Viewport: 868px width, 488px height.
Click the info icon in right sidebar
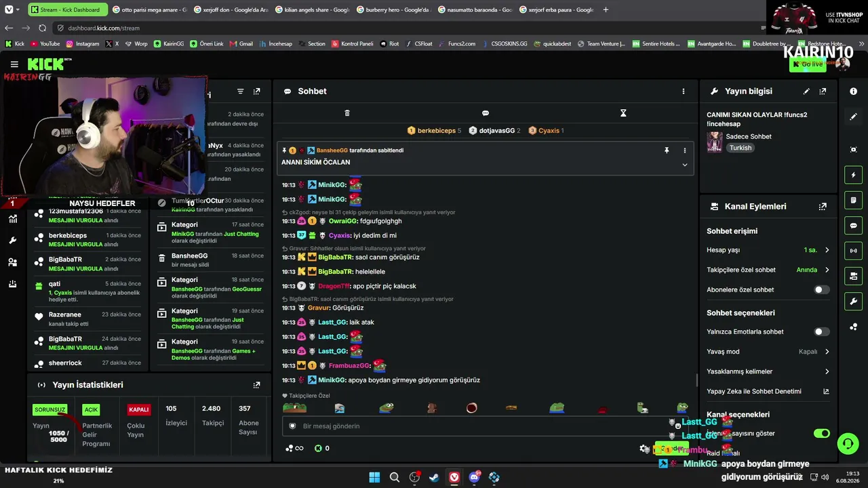point(853,91)
